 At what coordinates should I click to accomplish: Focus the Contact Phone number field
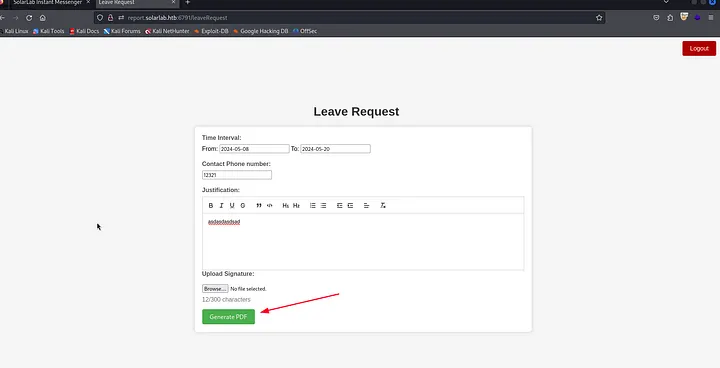click(236, 175)
